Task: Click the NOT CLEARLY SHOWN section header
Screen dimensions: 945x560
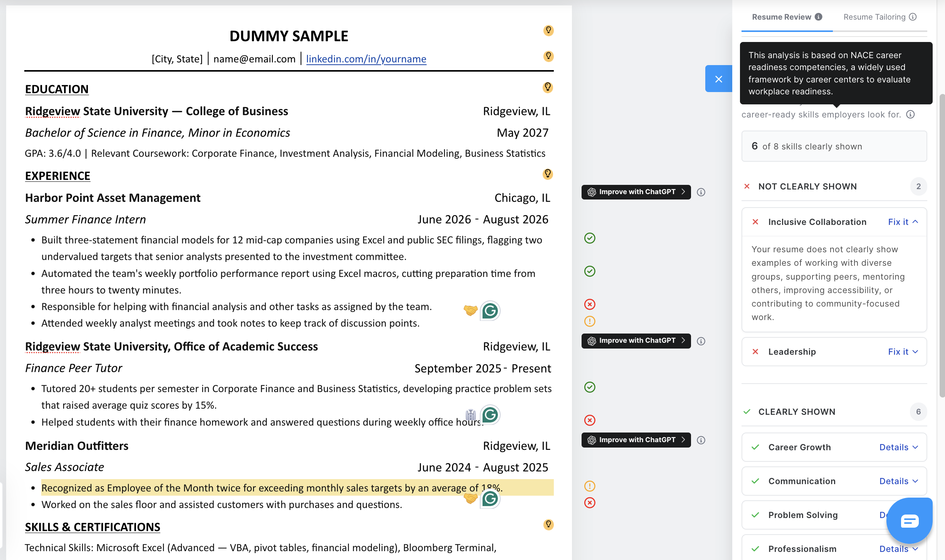Action: coord(834,187)
